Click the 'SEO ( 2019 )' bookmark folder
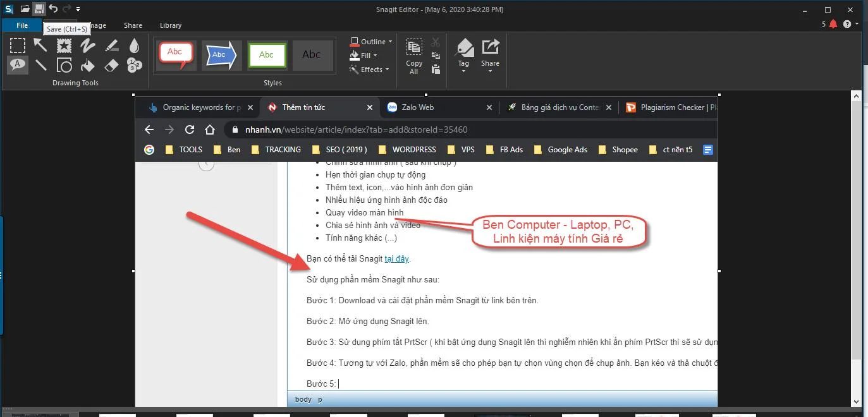Viewport: 868px width, 417px height. tap(339, 150)
